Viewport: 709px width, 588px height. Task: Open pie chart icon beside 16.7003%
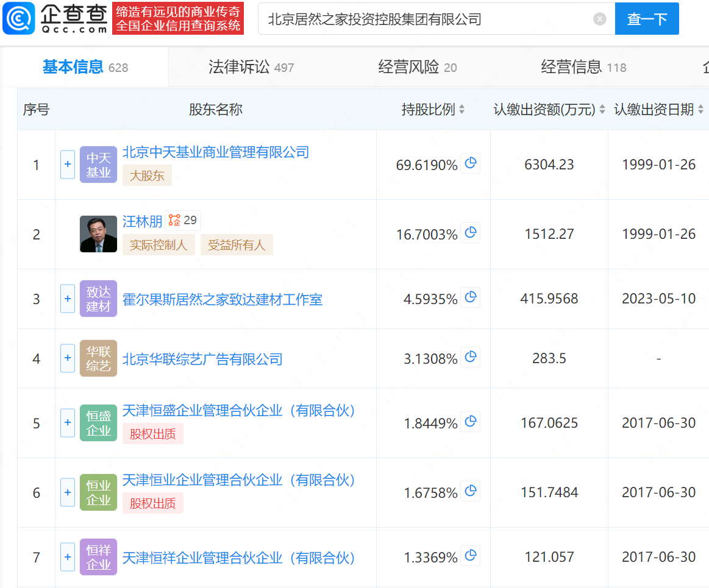tap(470, 233)
